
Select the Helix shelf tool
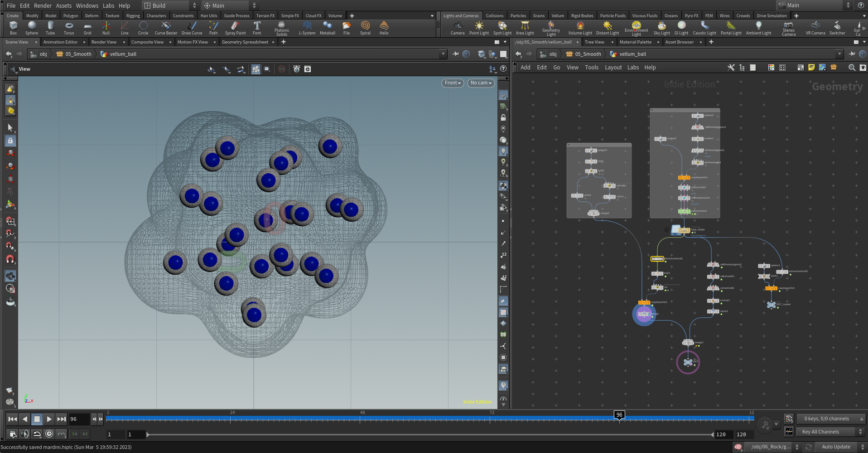click(x=384, y=28)
